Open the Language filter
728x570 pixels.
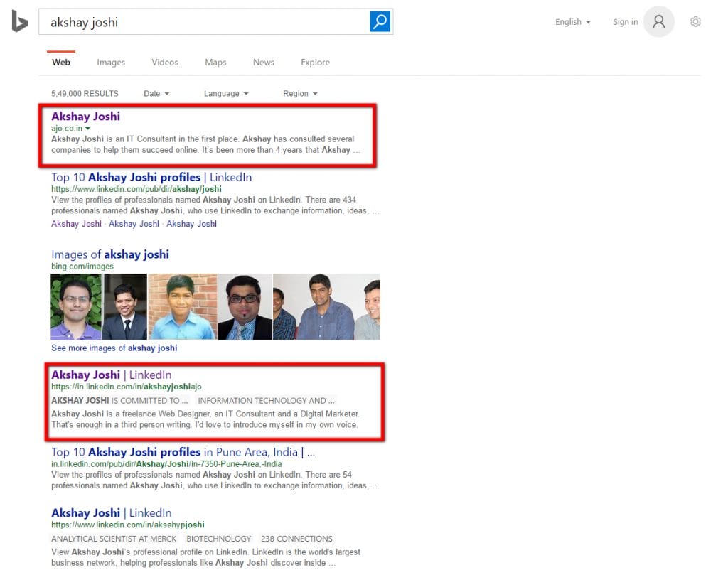[225, 93]
